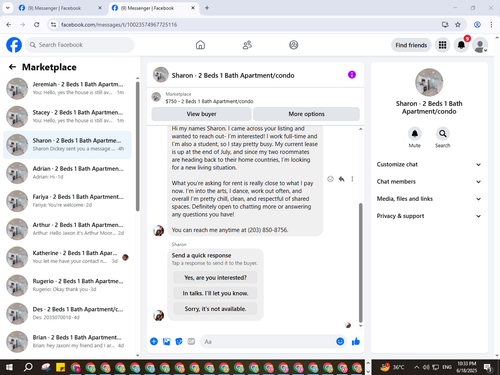Screen dimensions: 500x375
Task: Open Windows taskbar search
Action: pos(28,367)
